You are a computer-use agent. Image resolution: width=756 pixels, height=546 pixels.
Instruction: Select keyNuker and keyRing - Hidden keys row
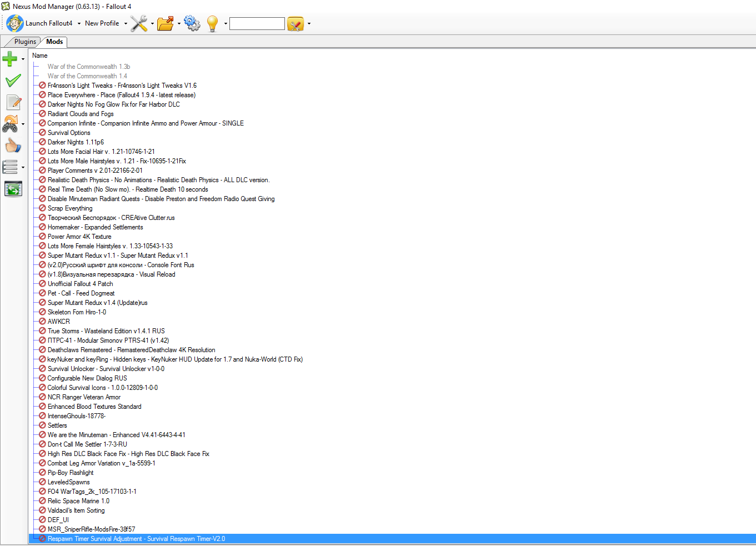point(175,359)
